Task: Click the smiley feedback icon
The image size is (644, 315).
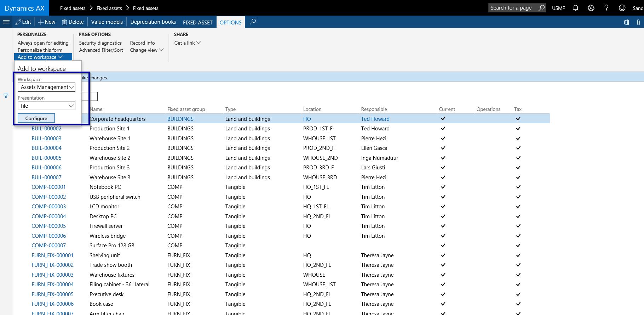Action: click(622, 8)
